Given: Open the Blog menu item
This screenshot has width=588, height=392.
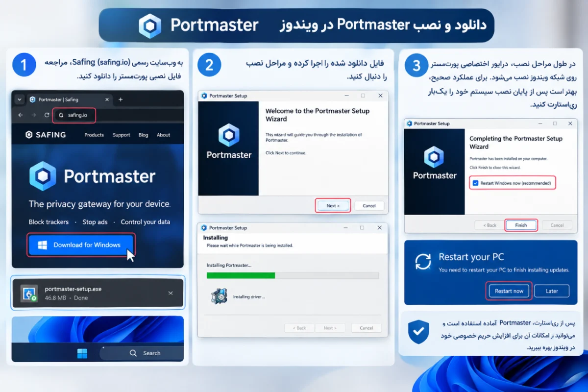Looking at the screenshot, I should (x=143, y=135).
